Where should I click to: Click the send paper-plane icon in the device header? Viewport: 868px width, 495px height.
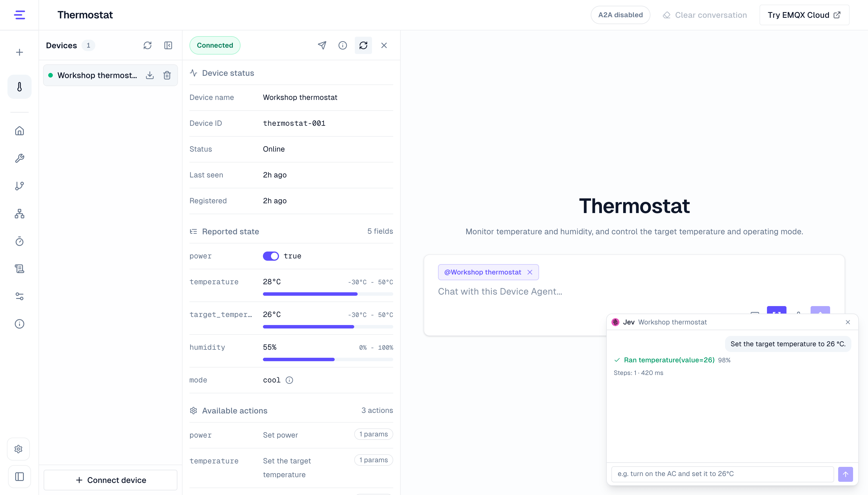(322, 45)
